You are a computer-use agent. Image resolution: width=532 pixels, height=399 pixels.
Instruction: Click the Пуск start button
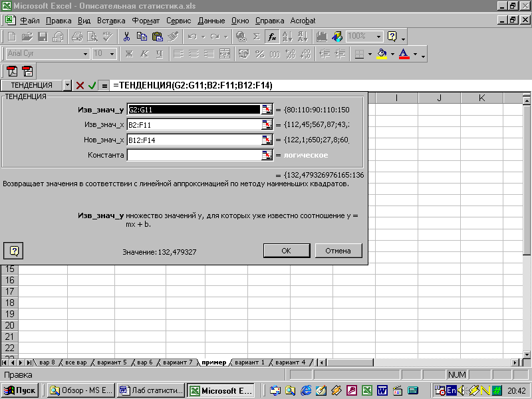pyautogui.click(x=21, y=390)
